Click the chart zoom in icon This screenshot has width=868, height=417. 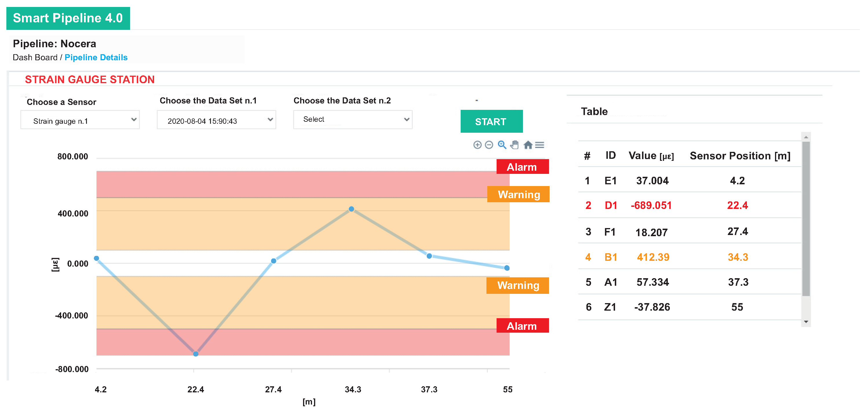click(x=477, y=145)
